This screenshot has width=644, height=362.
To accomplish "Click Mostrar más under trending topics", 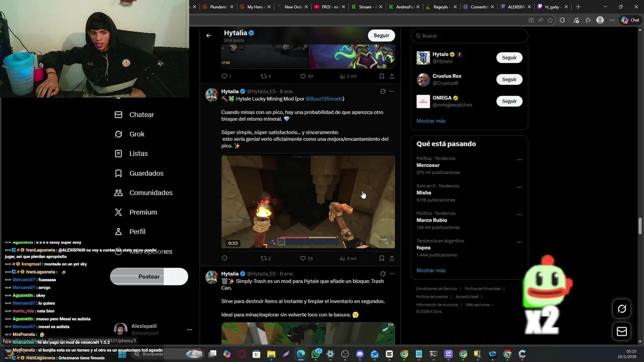I will (431, 270).
